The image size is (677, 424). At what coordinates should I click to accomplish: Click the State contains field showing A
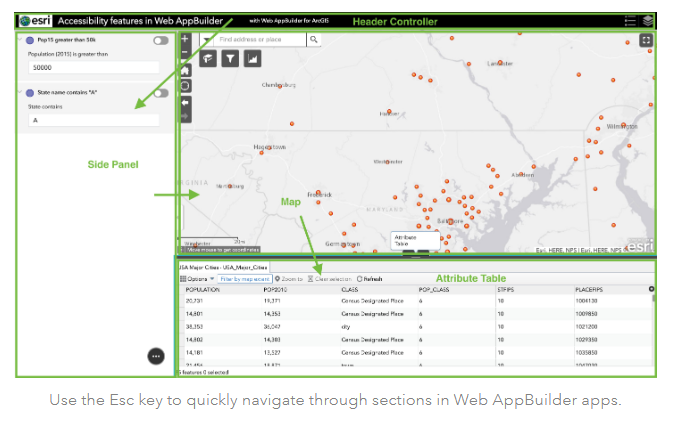(94, 120)
